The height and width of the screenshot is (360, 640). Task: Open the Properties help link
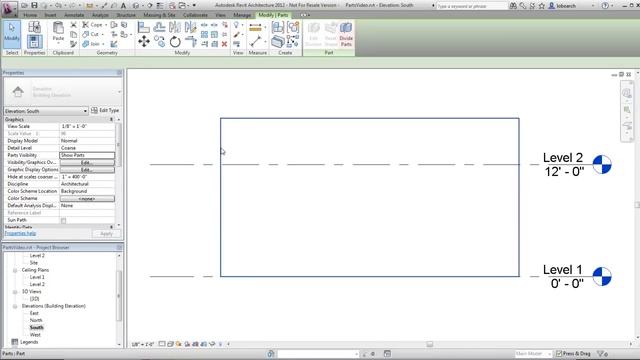pos(20,233)
